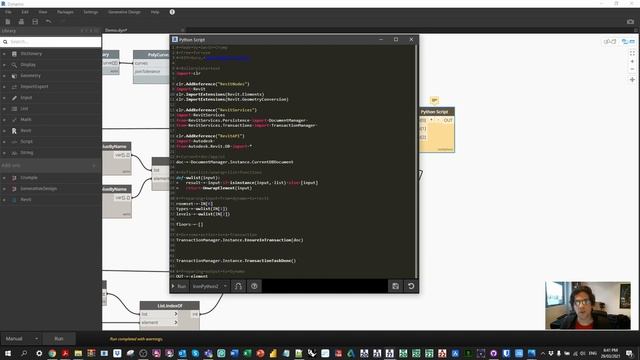
Task: Open the Settings menu
Action: [x=91, y=12]
